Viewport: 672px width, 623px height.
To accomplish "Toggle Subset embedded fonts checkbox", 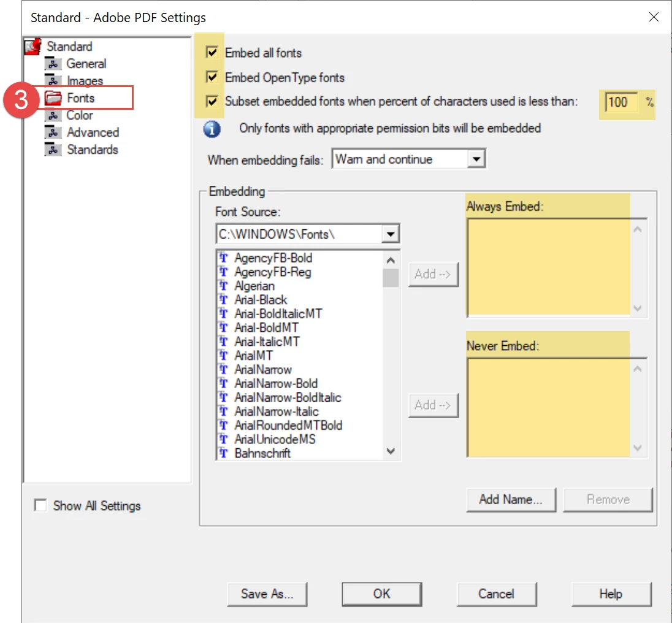I will 212,102.
